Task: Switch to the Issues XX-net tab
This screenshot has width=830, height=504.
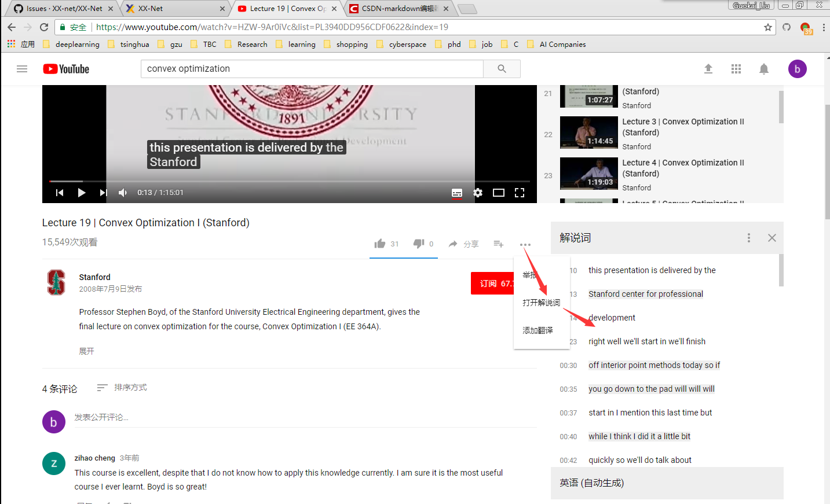Action: pos(62,9)
